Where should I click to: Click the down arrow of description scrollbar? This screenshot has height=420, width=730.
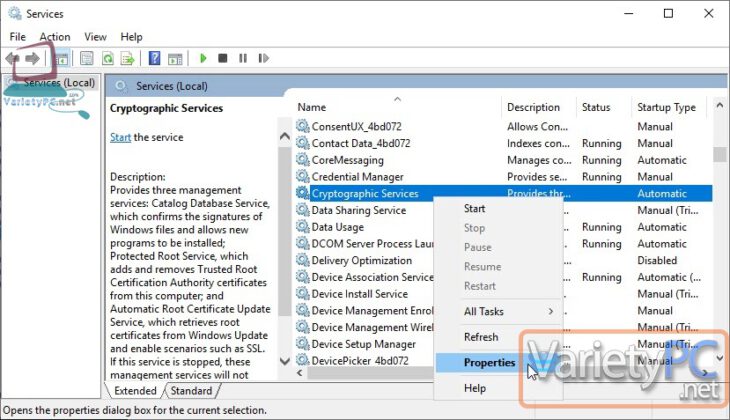(286, 360)
